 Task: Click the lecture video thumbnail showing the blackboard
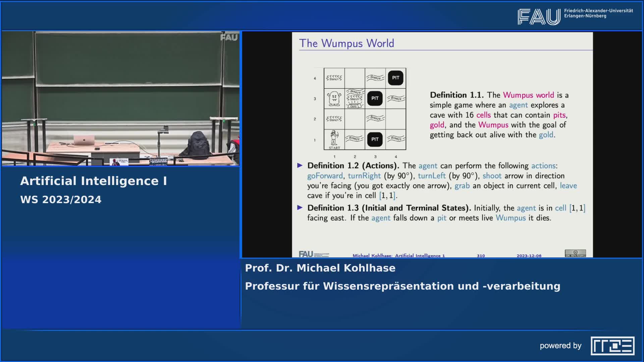pos(121,97)
